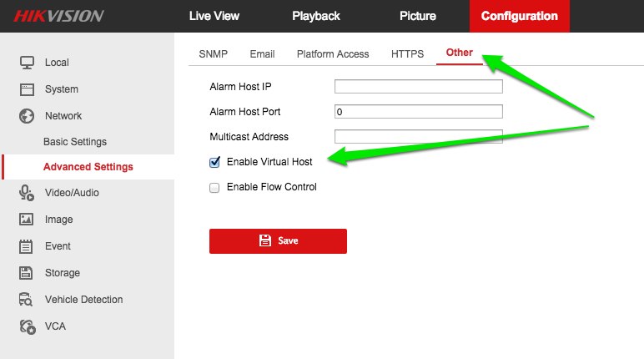The width and height of the screenshot is (644, 359).
Task: Focus the Multicast Address input field
Action: pos(418,137)
